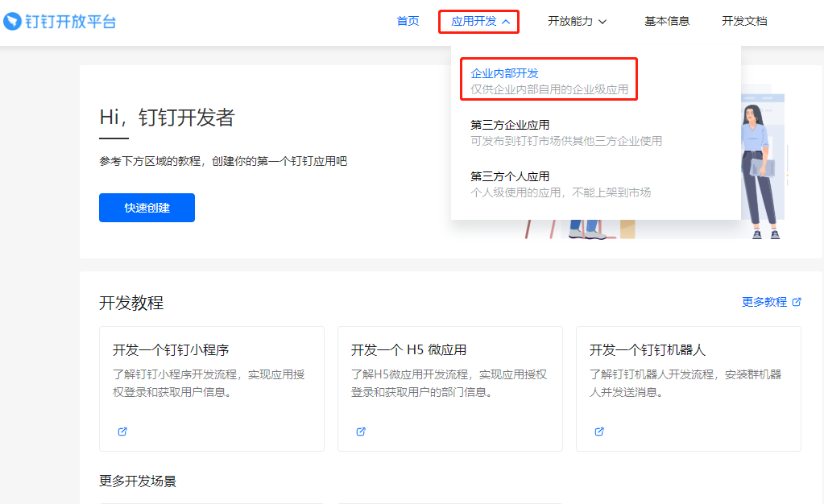Image resolution: width=824 pixels, height=504 pixels.
Task: Click the 更多开发场景 heading
Action: click(138, 481)
